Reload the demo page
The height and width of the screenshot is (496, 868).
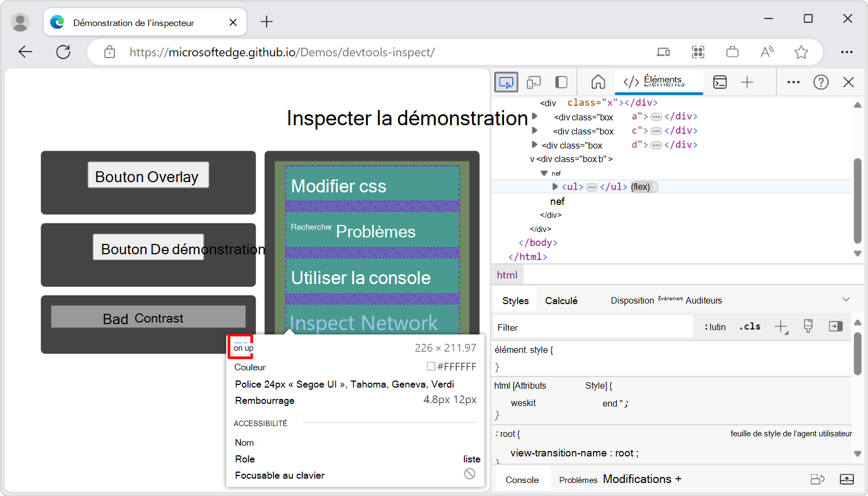63,51
